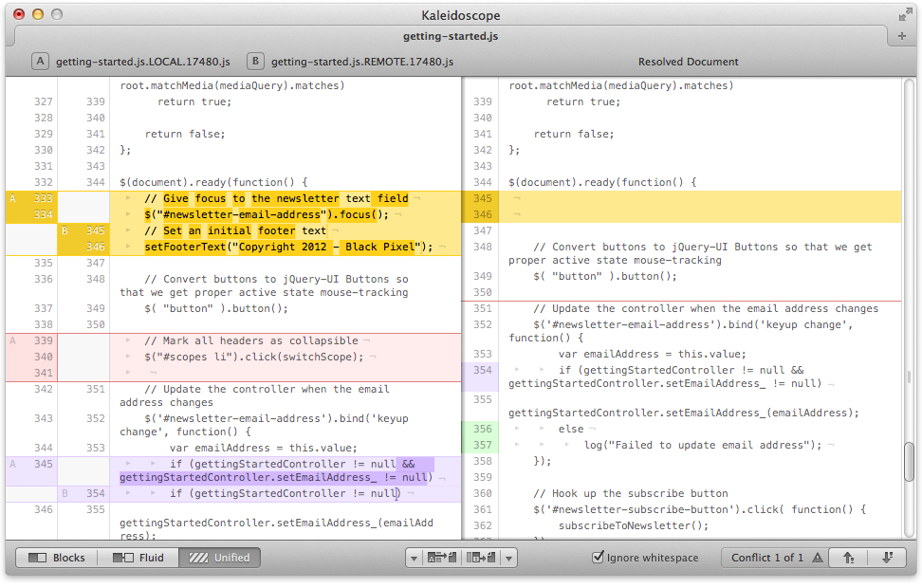Screen dimensions: 922x588
Task: Click 'Hook up the subscribe button' comment
Action: [631, 493]
